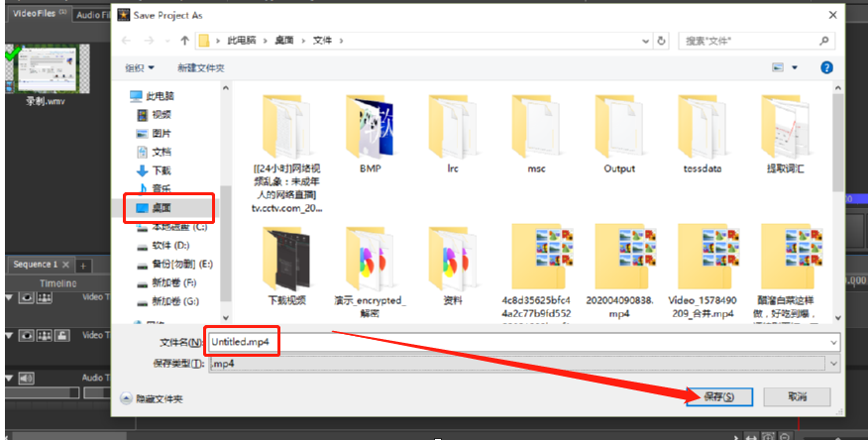868x440 pixels.
Task: Mute the audio track speaker icon
Action: (26, 379)
